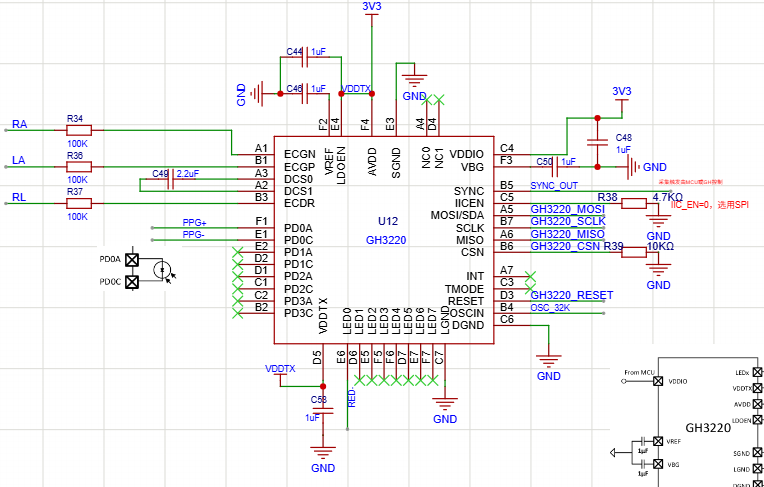Click the GH3220_MOSI net label
The width and height of the screenshot is (764, 487).
click(x=567, y=209)
